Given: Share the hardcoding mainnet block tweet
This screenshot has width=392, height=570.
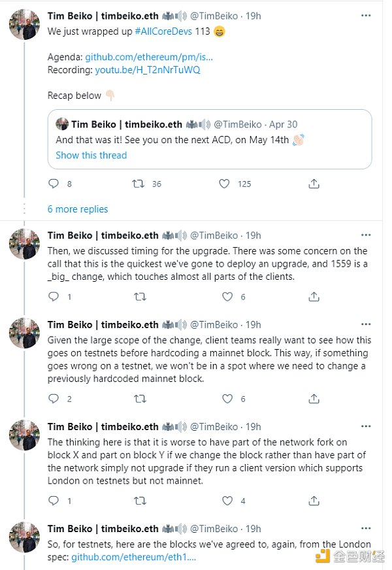Looking at the screenshot, I should [x=314, y=398].
